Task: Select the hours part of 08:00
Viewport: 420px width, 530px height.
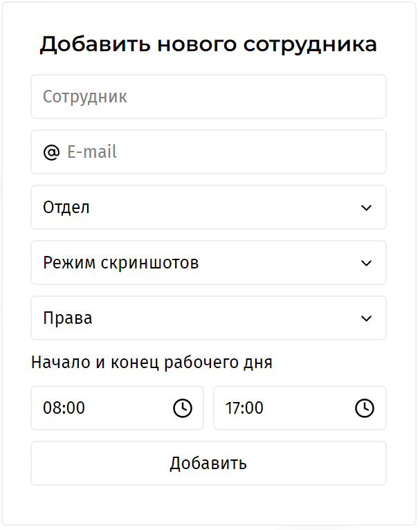Action: [51, 408]
